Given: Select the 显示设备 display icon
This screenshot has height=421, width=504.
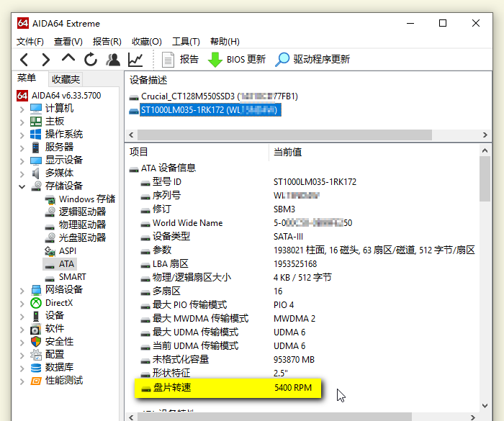Looking at the screenshot, I should pos(36,160).
